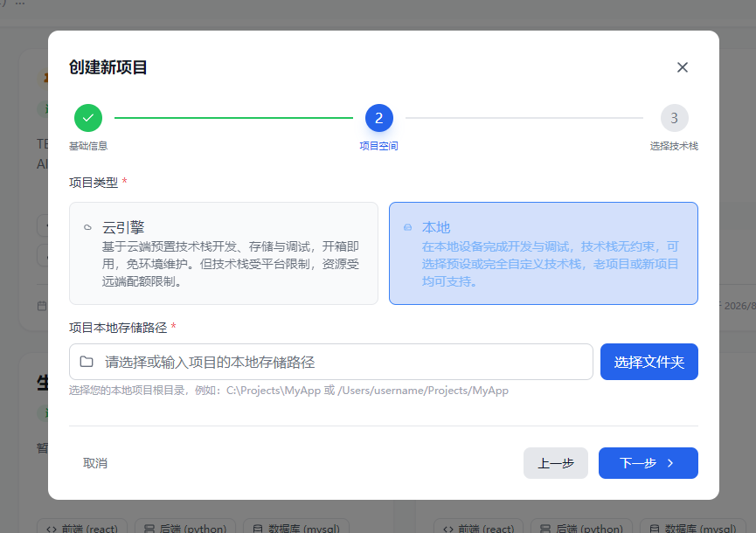Viewport: 756px width, 533px height.
Task: Select the 本地 project type card
Action: [x=544, y=253]
